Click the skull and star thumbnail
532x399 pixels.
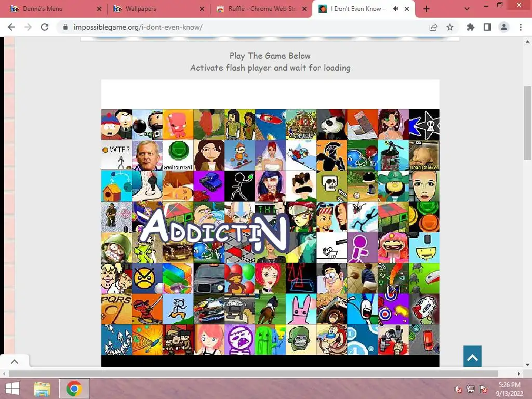[424, 125]
